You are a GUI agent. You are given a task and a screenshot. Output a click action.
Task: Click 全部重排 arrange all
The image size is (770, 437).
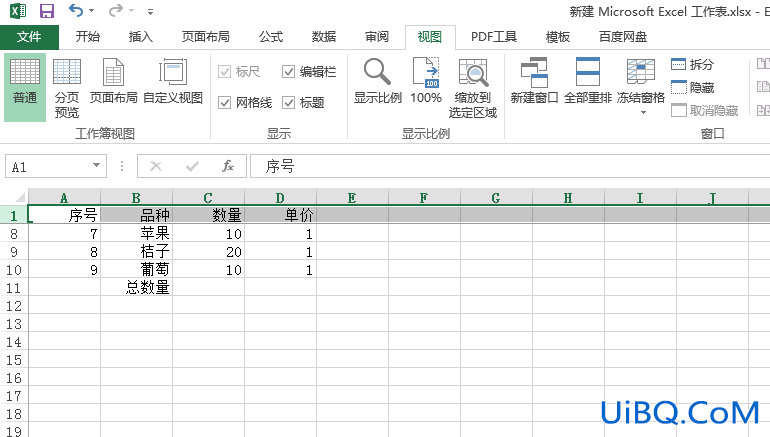click(588, 81)
